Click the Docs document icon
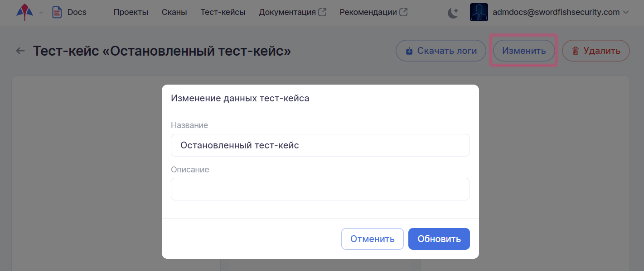The width and height of the screenshot is (644, 271). click(57, 12)
